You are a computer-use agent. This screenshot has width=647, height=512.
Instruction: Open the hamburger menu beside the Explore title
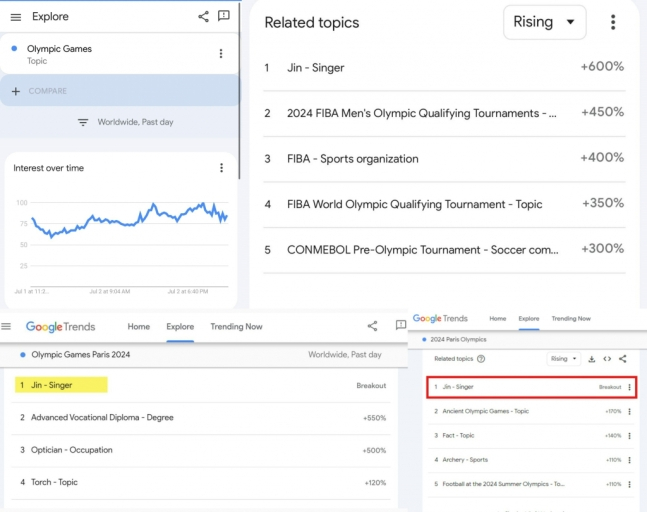(15, 17)
